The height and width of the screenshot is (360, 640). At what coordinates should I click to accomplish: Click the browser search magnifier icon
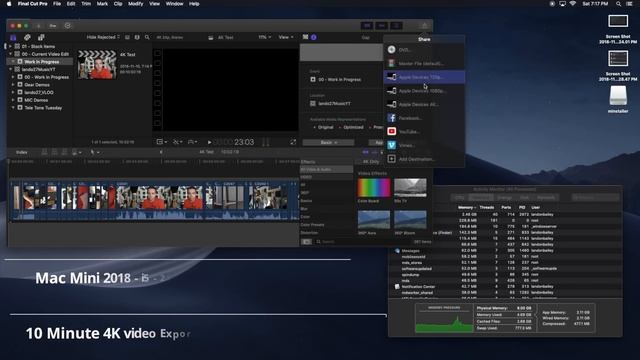pyautogui.click(x=147, y=37)
